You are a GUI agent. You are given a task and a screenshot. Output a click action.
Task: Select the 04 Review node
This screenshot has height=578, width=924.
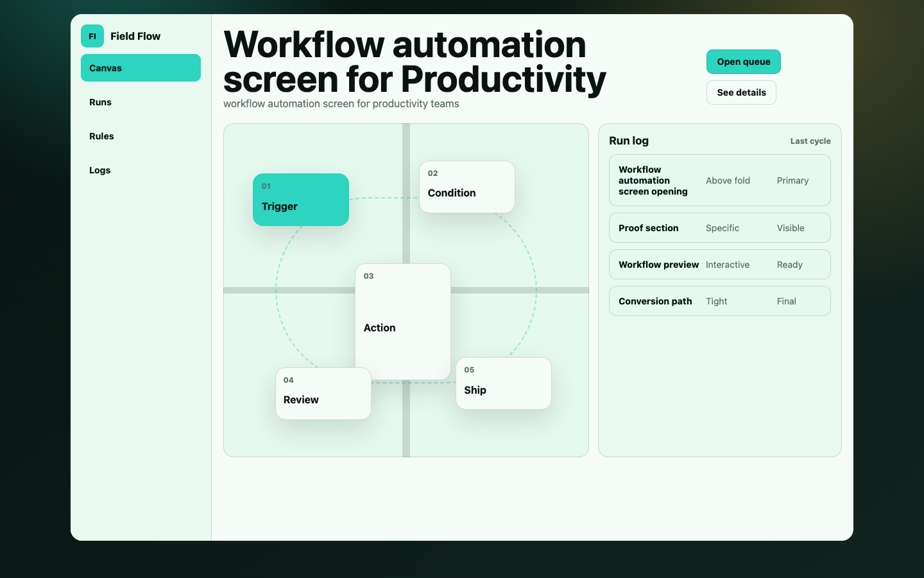coord(323,394)
